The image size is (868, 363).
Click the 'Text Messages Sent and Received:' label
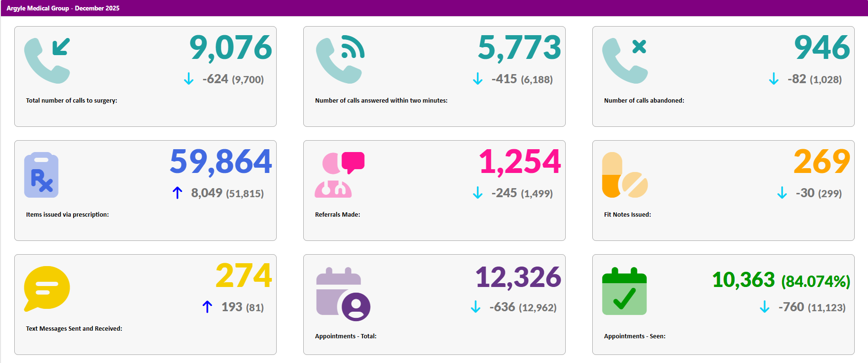[x=74, y=329]
